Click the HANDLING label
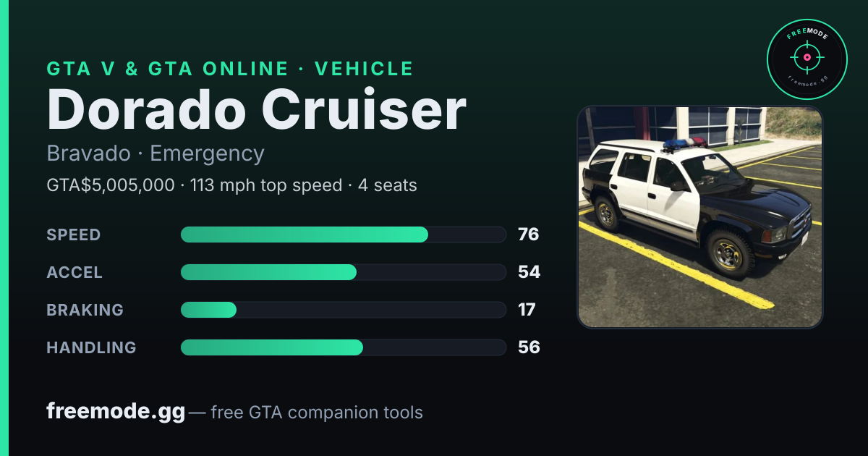This screenshot has width=868, height=456. pyautogui.click(x=91, y=347)
